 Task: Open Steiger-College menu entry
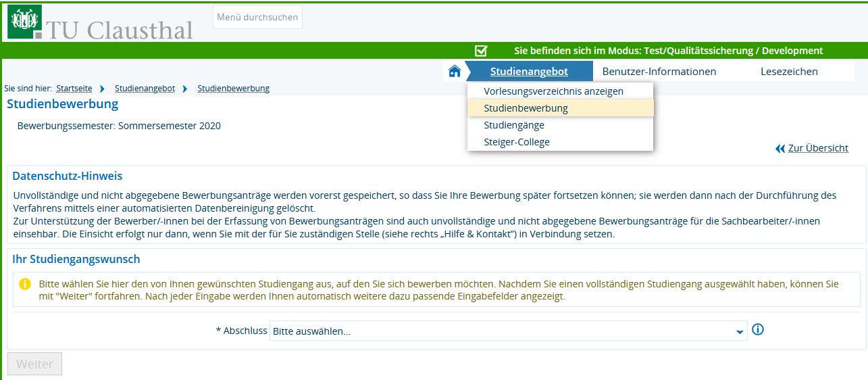[517, 142]
